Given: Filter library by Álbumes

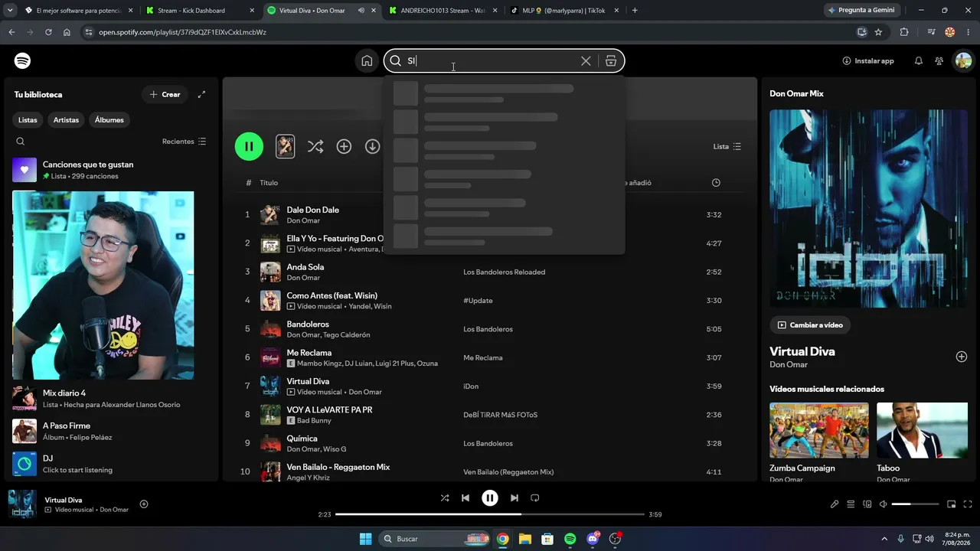Looking at the screenshot, I should tap(109, 120).
